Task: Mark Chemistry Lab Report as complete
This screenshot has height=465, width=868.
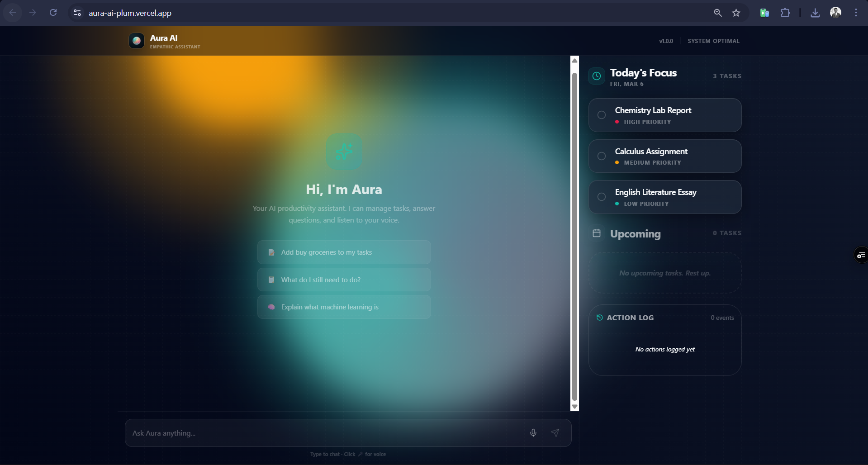Action: (602, 115)
